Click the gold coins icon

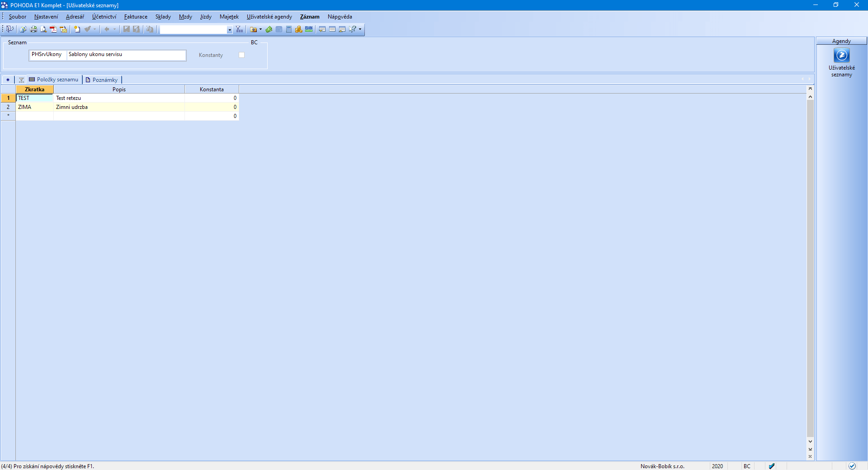[x=299, y=29]
